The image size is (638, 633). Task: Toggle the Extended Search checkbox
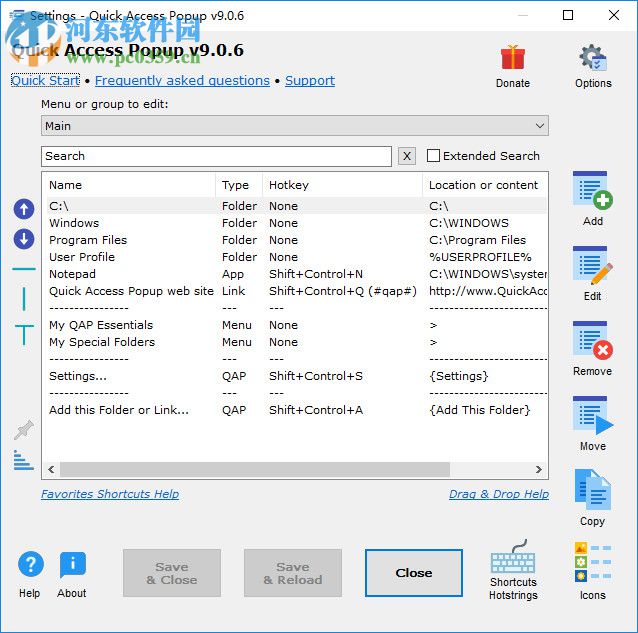tap(433, 155)
